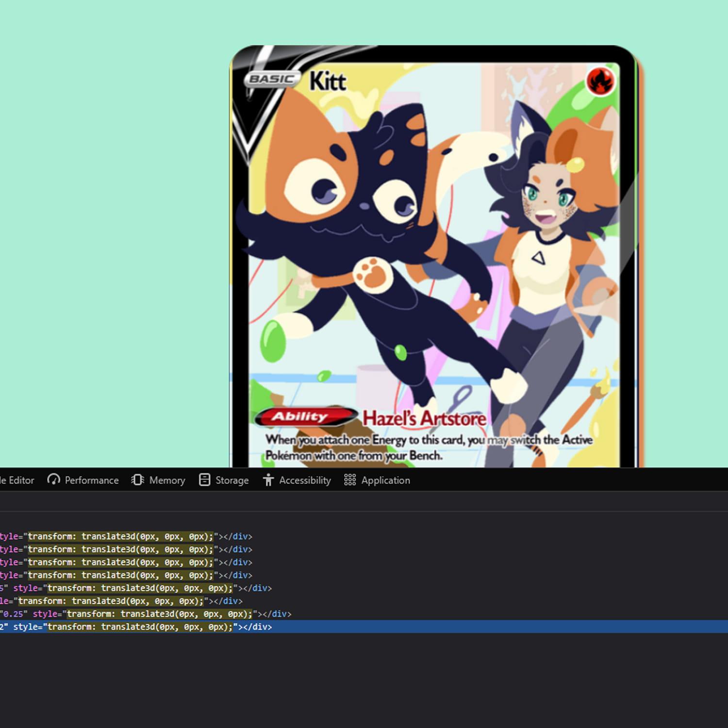Select the div row starting with 5" style
This screenshot has height=728, width=728.
pos(364,588)
